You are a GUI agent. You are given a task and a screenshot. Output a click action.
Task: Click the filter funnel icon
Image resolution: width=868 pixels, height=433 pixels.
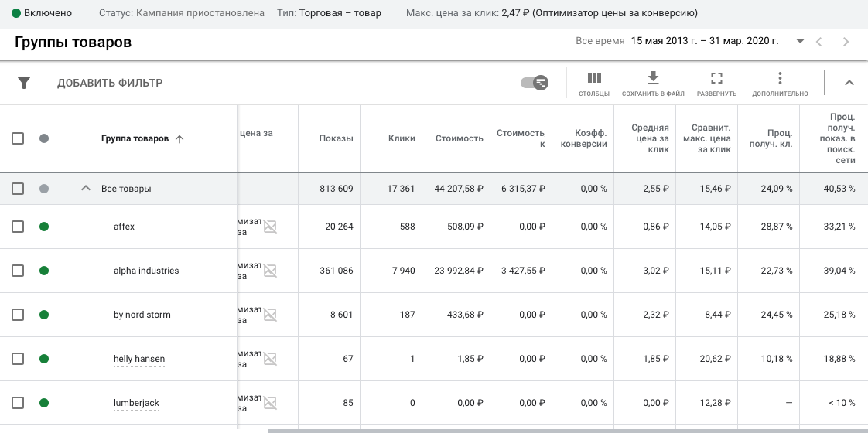24,83
